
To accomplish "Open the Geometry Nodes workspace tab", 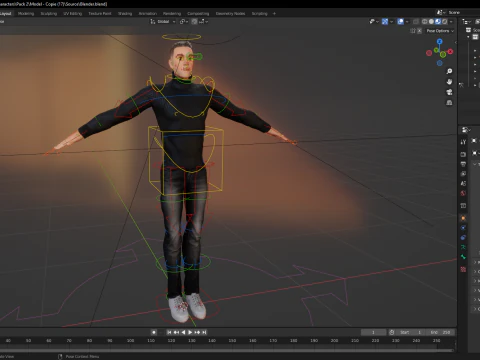I will click(230, 14).
